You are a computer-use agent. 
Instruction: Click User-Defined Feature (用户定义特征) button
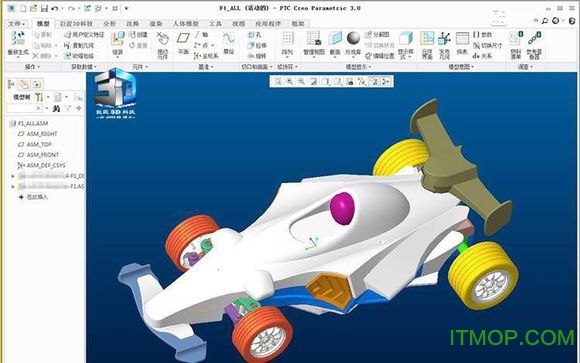tap(84, 35)
